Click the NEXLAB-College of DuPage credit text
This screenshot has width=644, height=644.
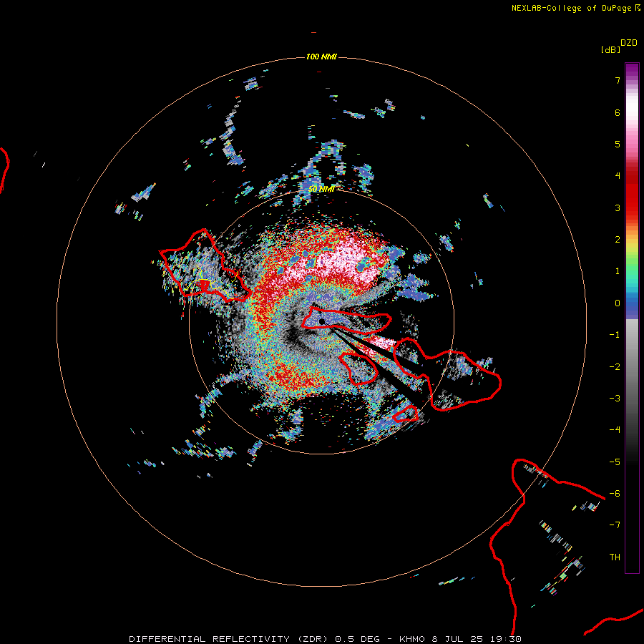[x=576, y=8]
